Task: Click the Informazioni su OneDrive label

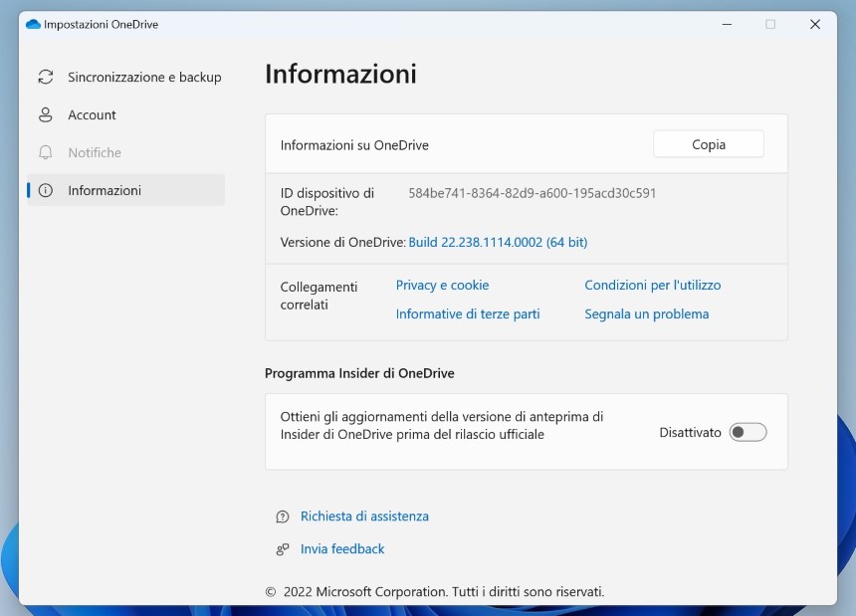Action: coord(354,145)
